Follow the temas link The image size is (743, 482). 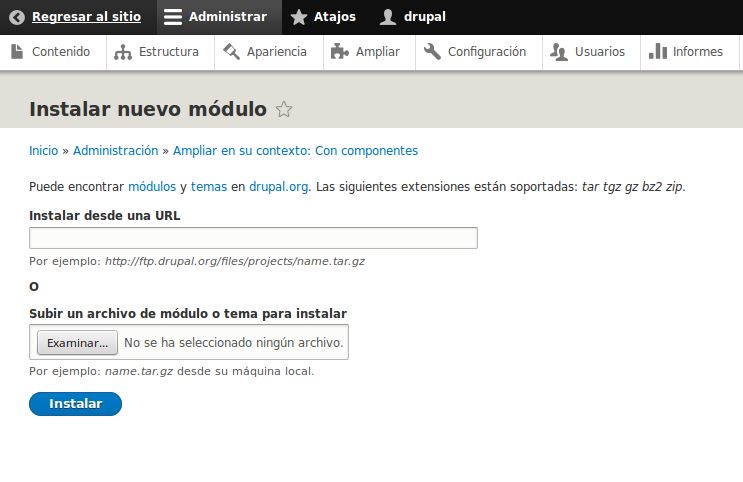pos(209,187)
